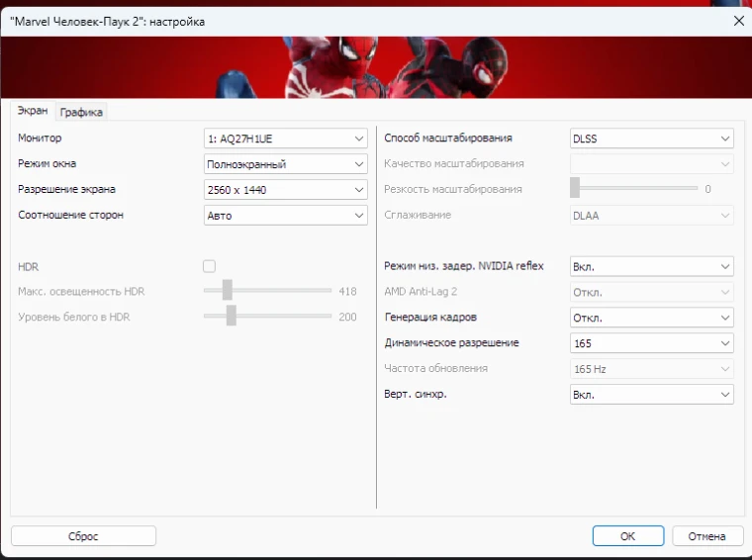The width and height of the screenshot is (752, 560).
Task: Click the Режим низ. задер. NVIDIA reflex label
Action: pyautogui.click(x=464, y=266)
